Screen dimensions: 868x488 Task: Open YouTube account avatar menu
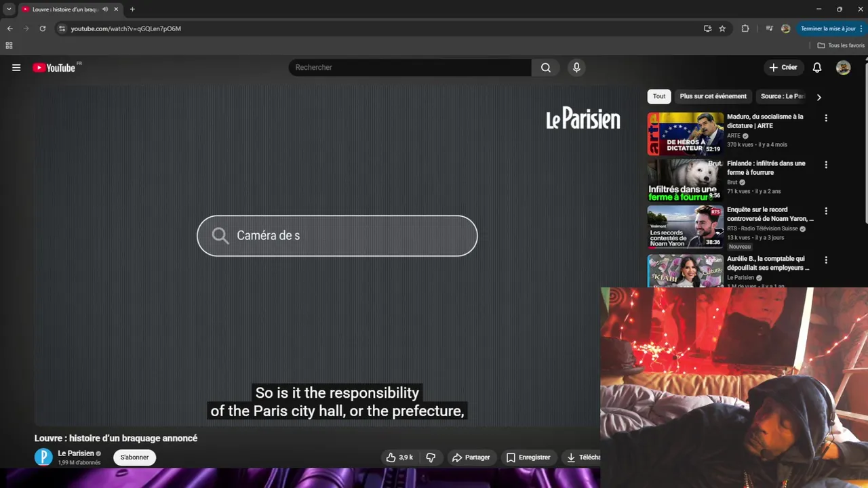(x=843, y=67)
